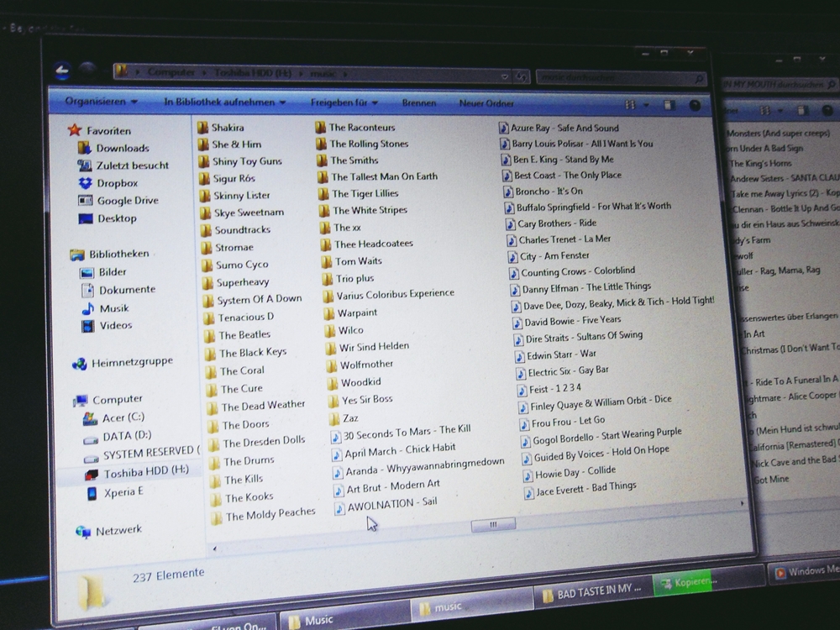Select The White Stripes folder
Image resolution: width=840 pixels, height=630 pixels.
tap(363, 211)
